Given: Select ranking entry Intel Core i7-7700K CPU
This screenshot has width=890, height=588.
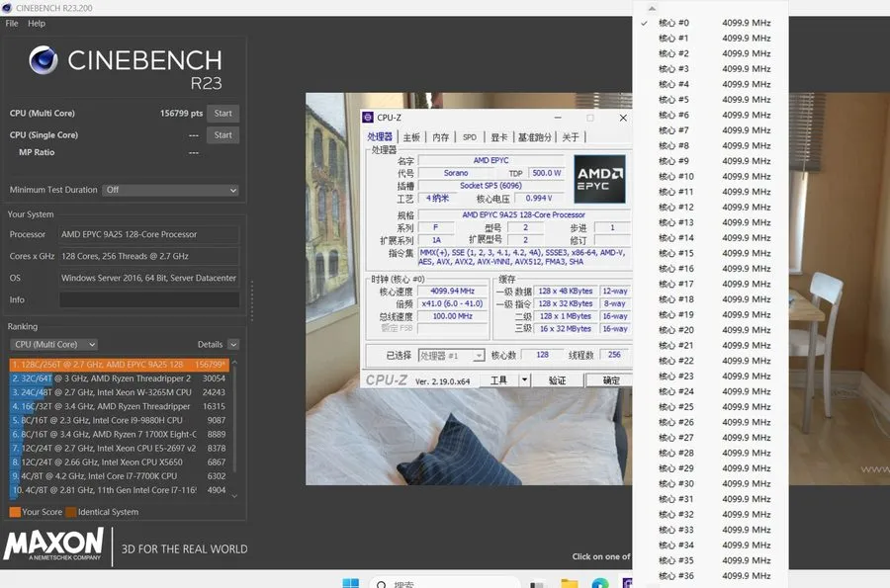Looking at the screenshot, I should [x=120, y=476].
